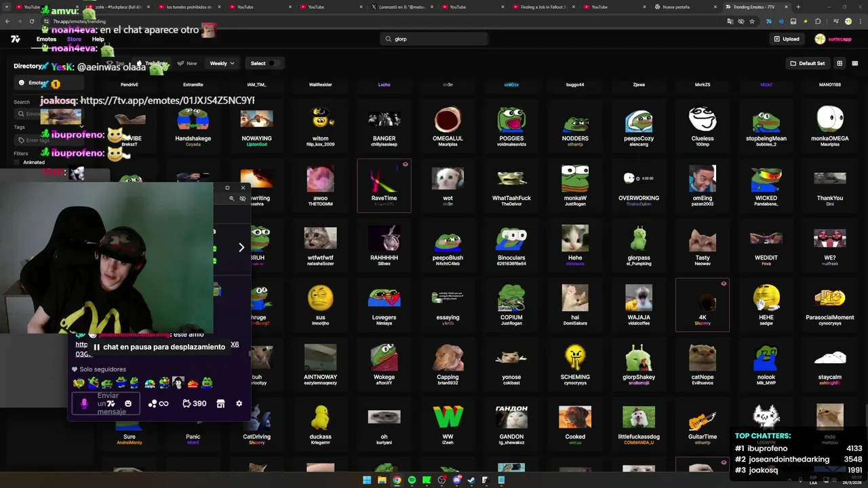This screenshot has height=488, width=868.
Task: Open the monkaOMEGA emote
Action: pos(830,127)
